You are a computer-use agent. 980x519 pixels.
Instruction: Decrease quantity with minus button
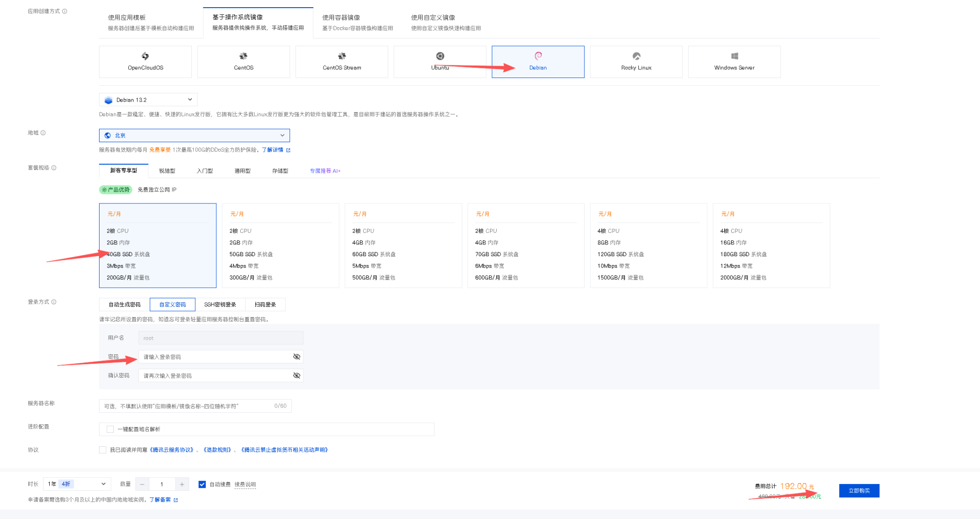[142, 485]
